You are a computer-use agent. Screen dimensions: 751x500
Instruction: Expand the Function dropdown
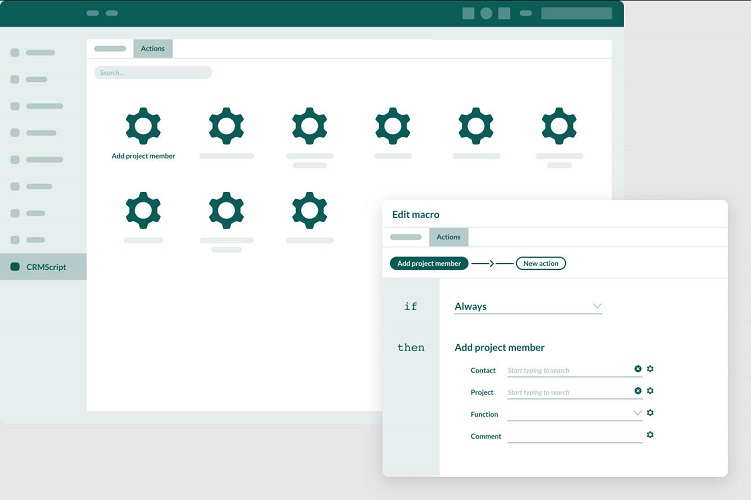point(575,414)
